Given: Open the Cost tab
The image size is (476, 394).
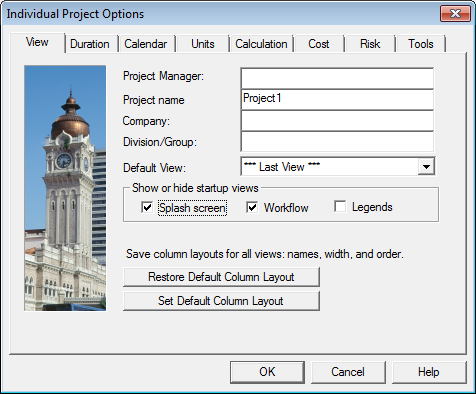Looking at the screenshot, I should tap(319, 44).
